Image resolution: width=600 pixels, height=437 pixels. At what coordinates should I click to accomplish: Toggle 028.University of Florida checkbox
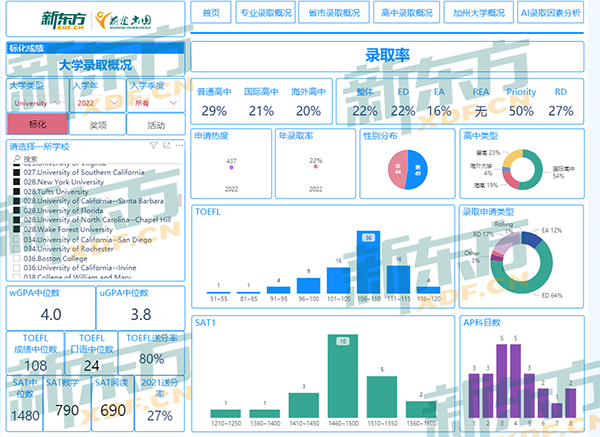(x=16, y=210)
